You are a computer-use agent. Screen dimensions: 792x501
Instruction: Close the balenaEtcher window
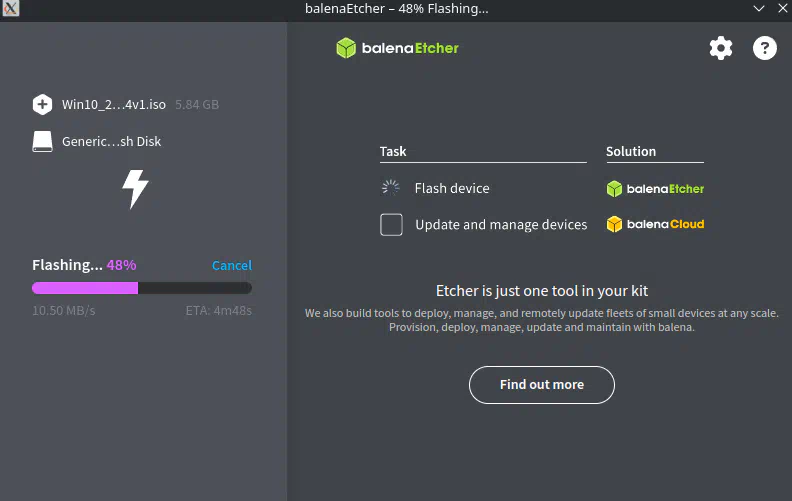(783, 9)
